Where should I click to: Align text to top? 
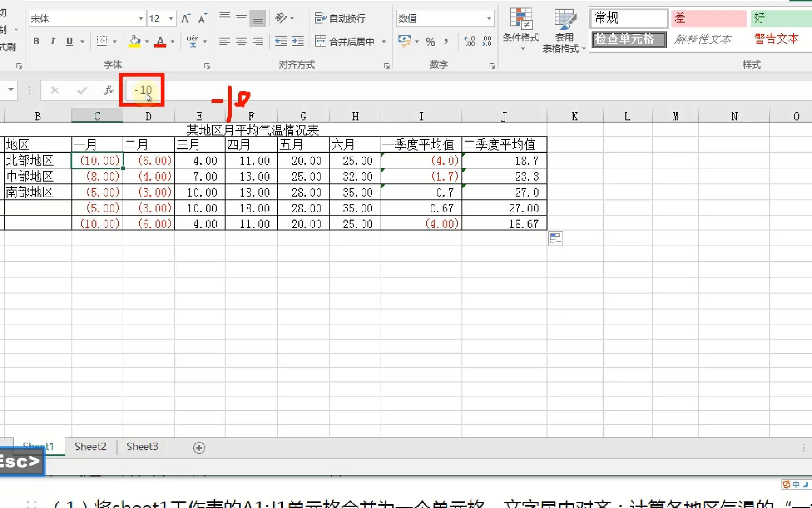[225, 18]
